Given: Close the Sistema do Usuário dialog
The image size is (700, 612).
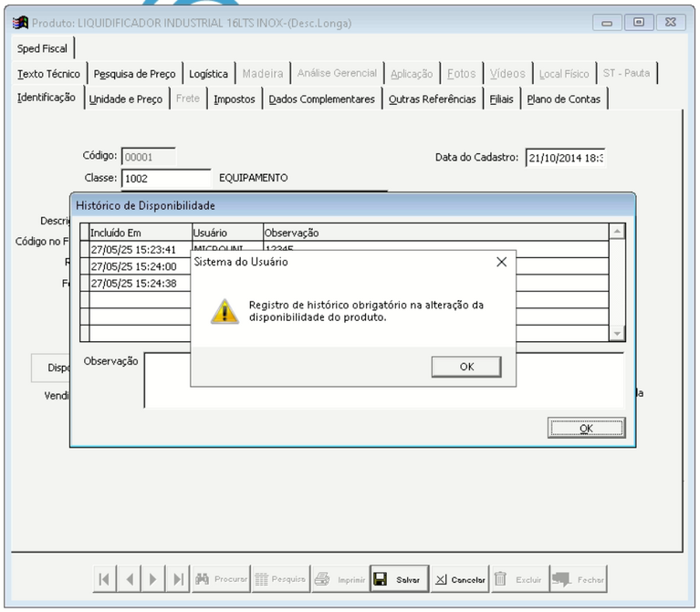Looking at the screenshot, I should click(501, 262).
